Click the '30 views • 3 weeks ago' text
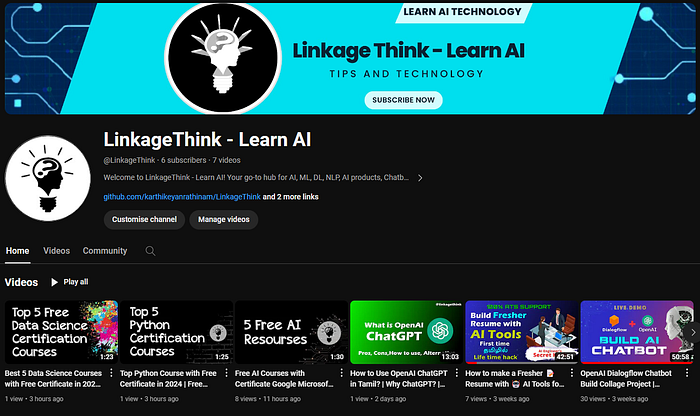 614,399
